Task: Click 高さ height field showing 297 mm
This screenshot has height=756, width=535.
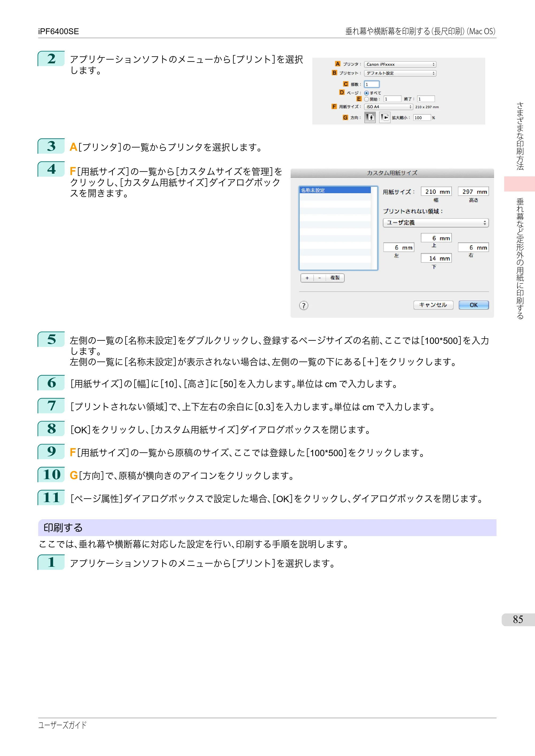Action: (474, 191)
